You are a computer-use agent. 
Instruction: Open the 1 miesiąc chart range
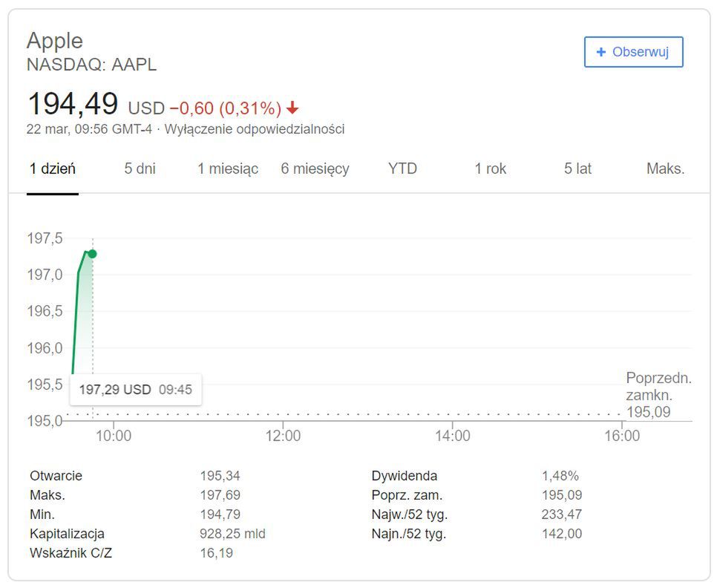click(x=228, y=169)
